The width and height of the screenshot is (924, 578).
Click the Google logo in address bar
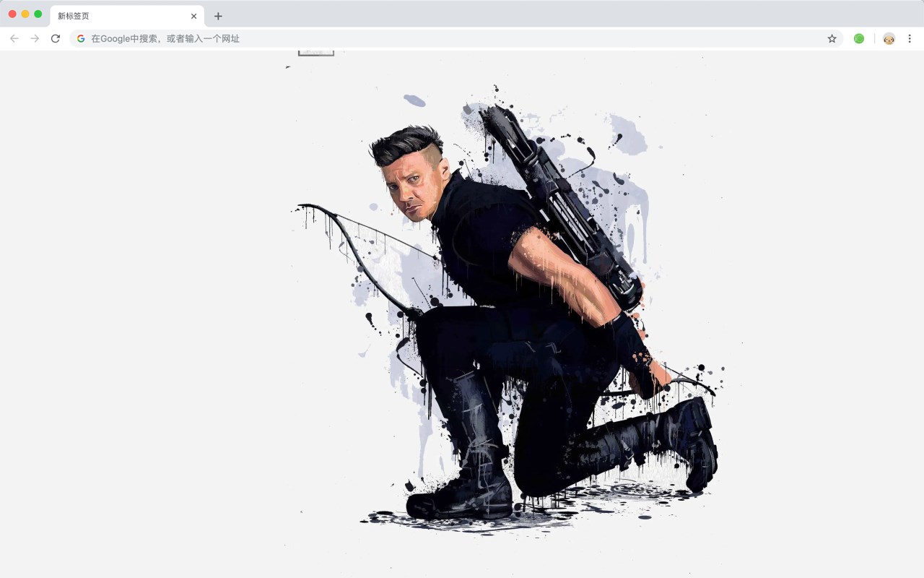coord(81,38)
